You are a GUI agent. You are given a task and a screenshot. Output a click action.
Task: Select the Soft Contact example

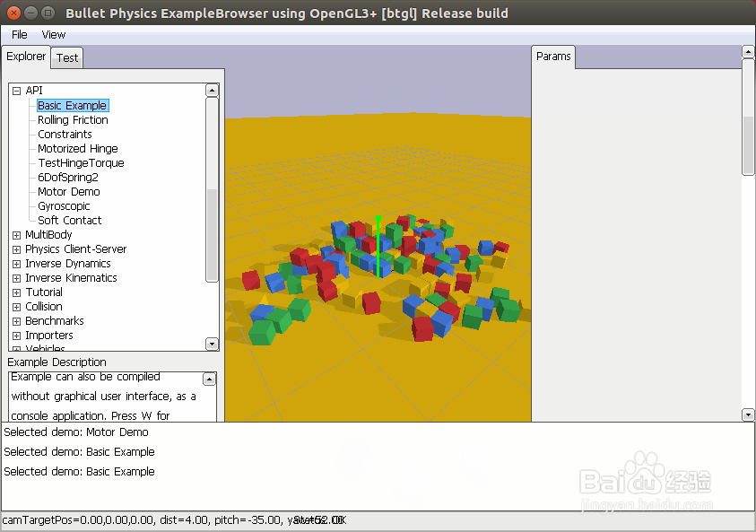pos(69,221)
